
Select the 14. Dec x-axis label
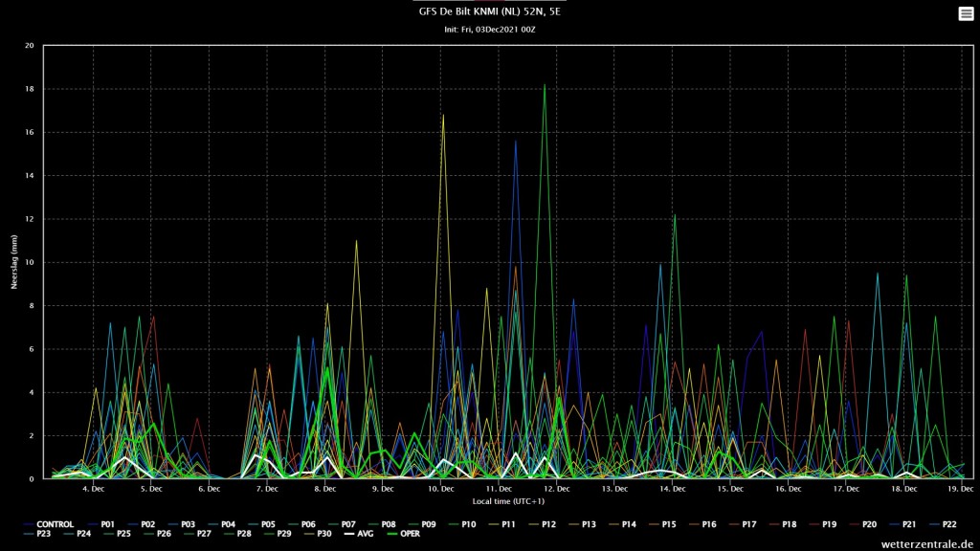(673, 489)
